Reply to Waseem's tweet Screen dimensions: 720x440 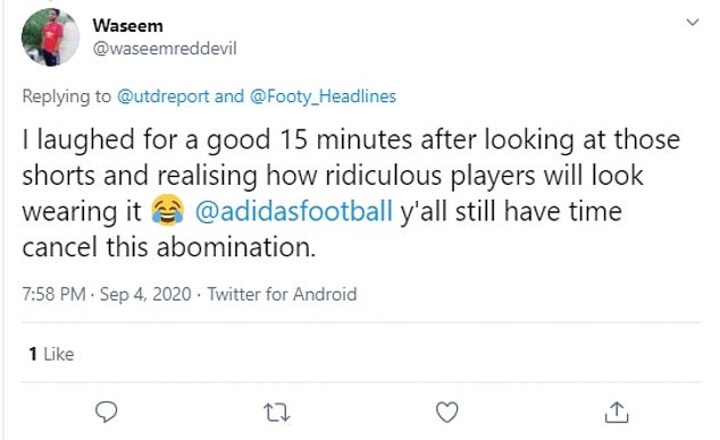[111, 411]
